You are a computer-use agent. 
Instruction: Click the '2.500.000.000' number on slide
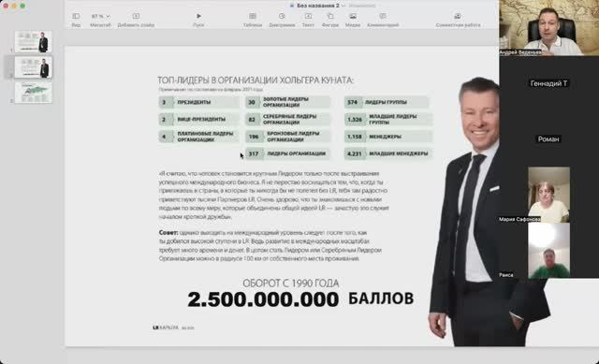tap(263, 299)
